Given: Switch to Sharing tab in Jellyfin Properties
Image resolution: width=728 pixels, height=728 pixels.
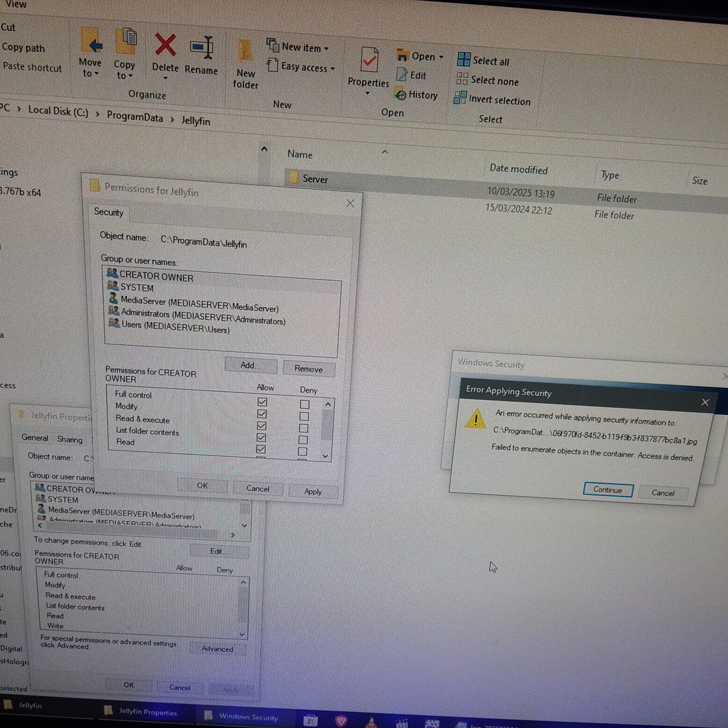Looking at the screenshot, I should pyautogui.click(x=70, y=440).
